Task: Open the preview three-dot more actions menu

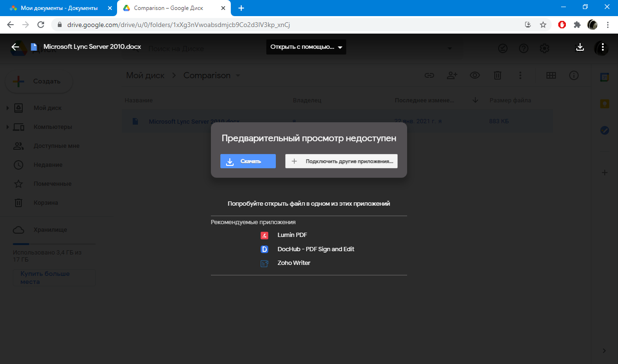Action: click(602, 47)
